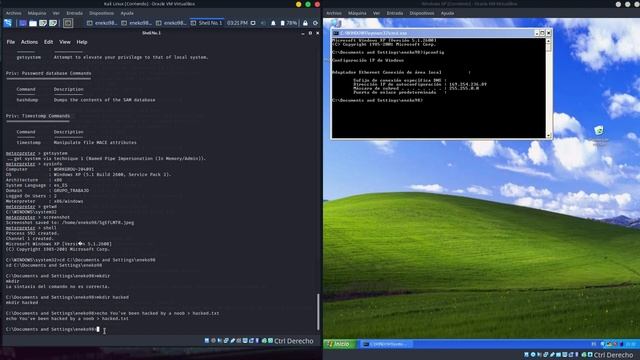Image resolution: width=640 pixels, height=360 pixels.
Task: Open the Actions menu of the terminal
Action: pyautogui.click(x=29, y=42)
